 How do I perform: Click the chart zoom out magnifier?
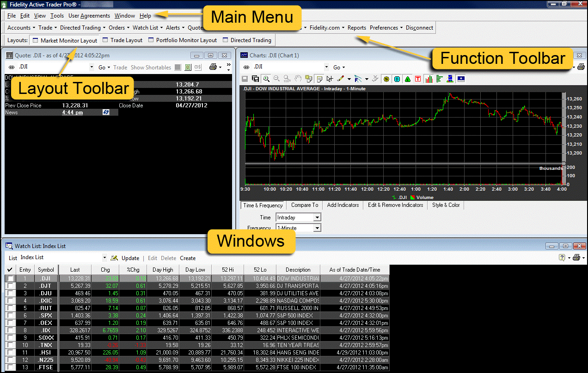[x=276, y=79]
